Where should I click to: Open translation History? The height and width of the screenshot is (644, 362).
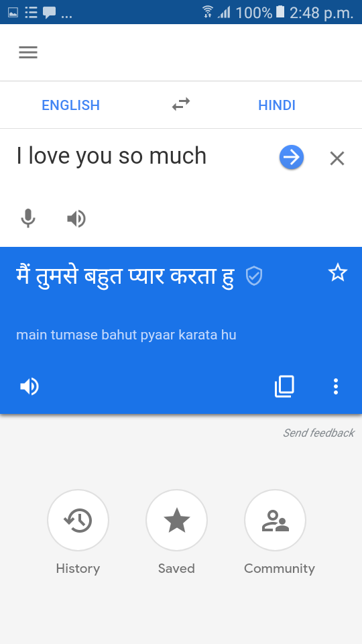(78, 533)
